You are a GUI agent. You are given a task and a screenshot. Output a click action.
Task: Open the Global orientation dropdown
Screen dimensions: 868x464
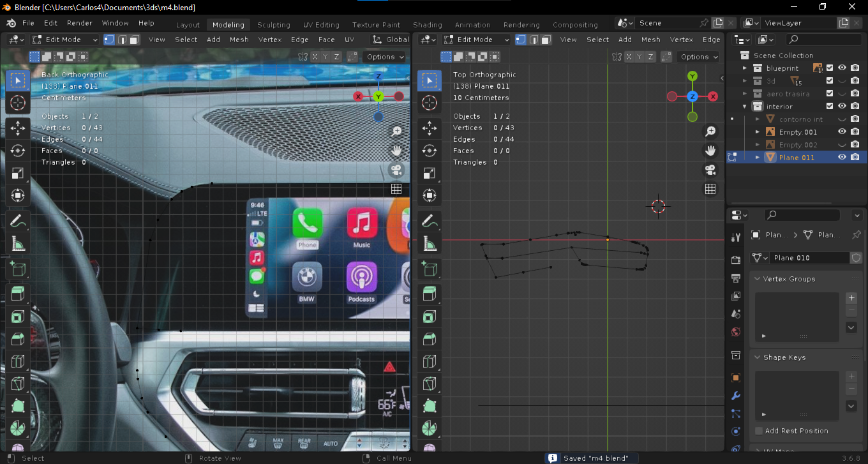click(x=391, y=40)
